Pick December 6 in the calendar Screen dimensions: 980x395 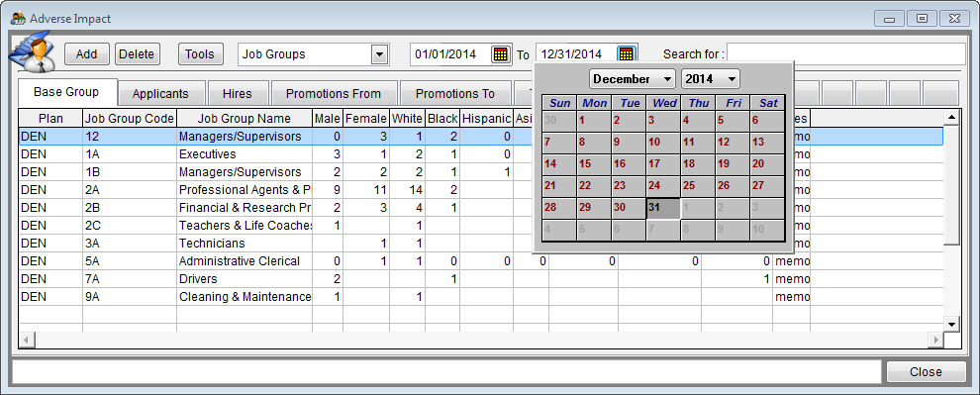coord(767,121)
